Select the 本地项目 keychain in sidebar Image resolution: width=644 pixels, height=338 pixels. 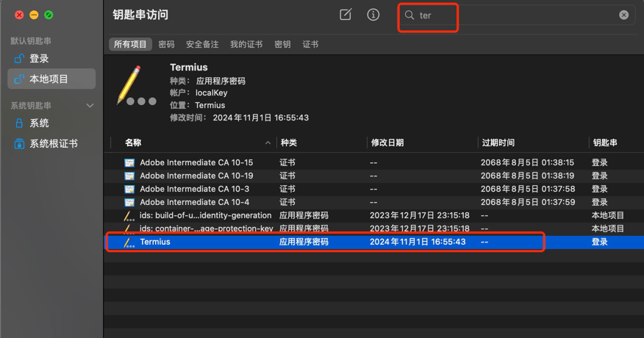[51, 79]
